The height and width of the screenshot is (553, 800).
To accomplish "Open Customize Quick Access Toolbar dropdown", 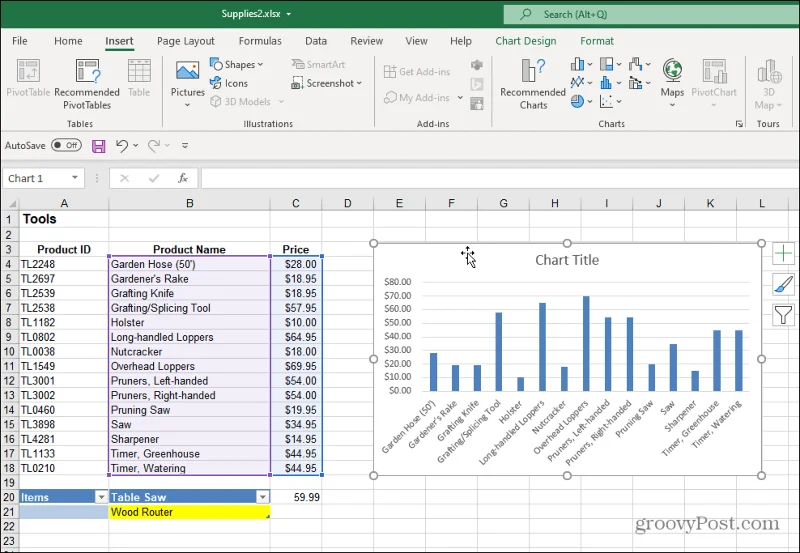I will tap(185, 145).
